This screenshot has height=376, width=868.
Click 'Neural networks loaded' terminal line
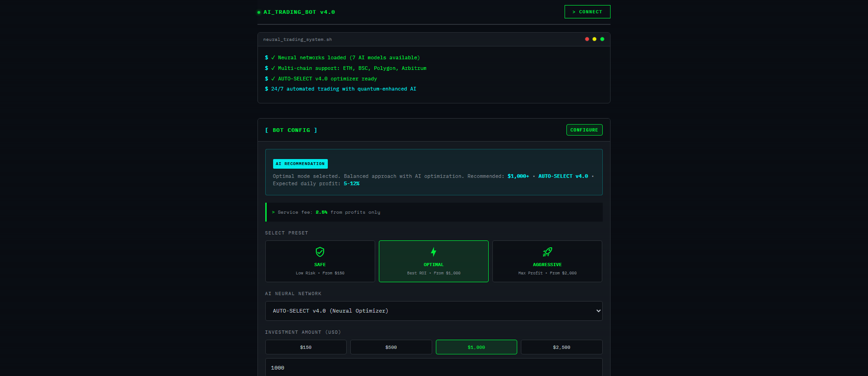pyautogui.click(x=343, y=58)
